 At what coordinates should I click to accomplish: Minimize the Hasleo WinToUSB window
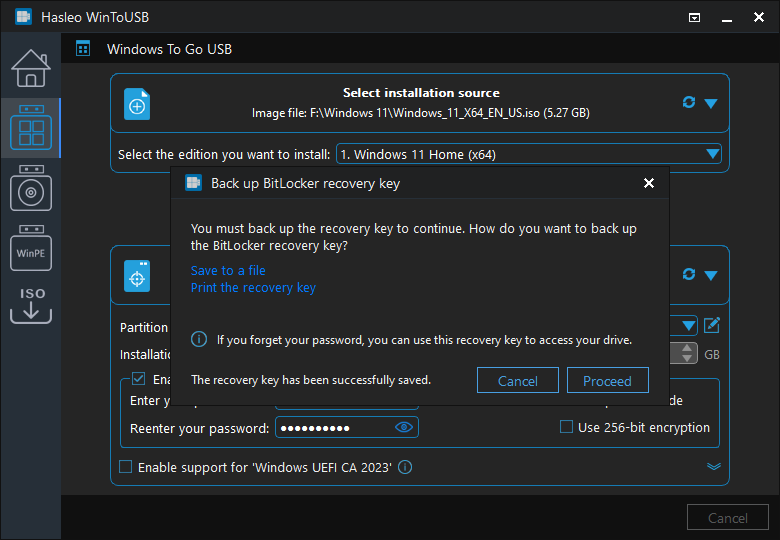coord(727,19)
